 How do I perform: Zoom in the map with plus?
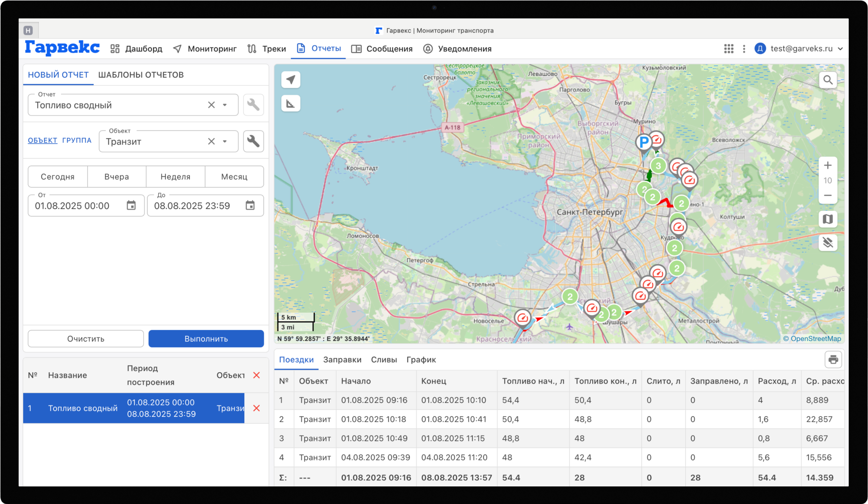click(828, 166)
